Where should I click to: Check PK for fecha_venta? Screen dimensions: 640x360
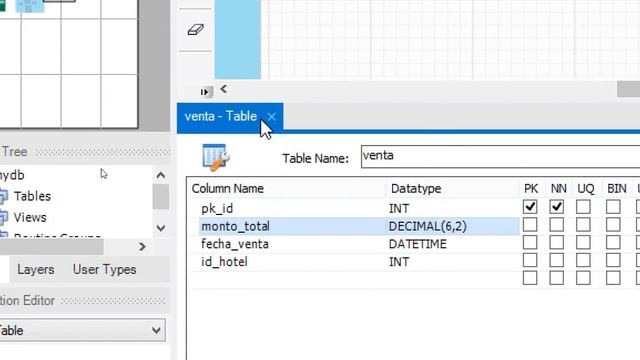point(530,242)
